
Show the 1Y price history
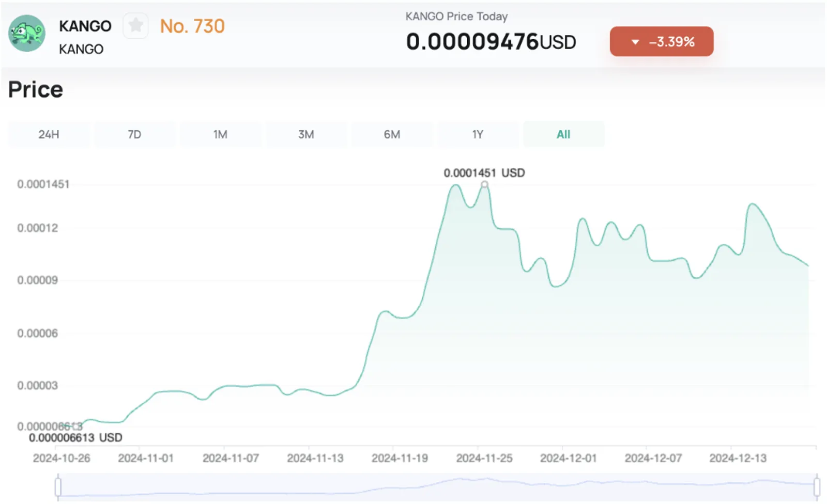point(478,134)
